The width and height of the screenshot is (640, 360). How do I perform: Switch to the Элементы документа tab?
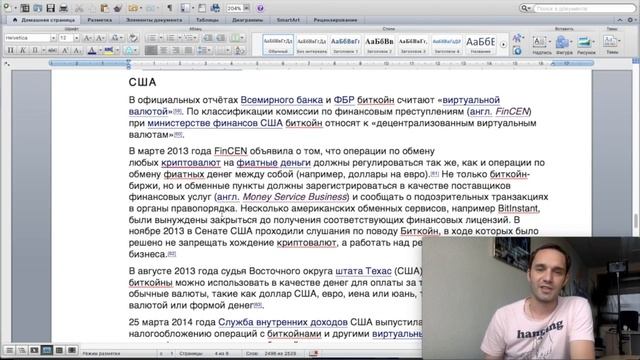(154, 20)
